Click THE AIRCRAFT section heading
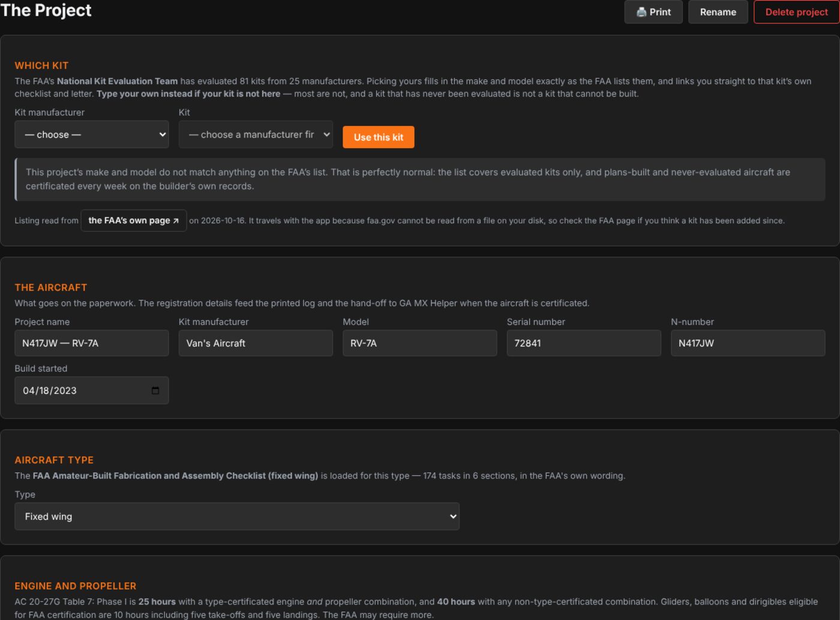The height and width of the screenshot is (620, 840). tap(51, 287)
